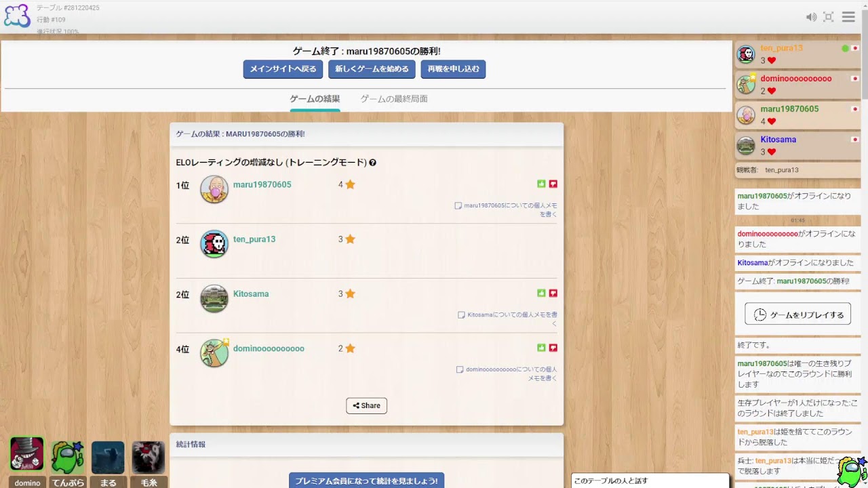Click the 01:45 chat timestamp
868x488 pixels.
click(797, 220)
